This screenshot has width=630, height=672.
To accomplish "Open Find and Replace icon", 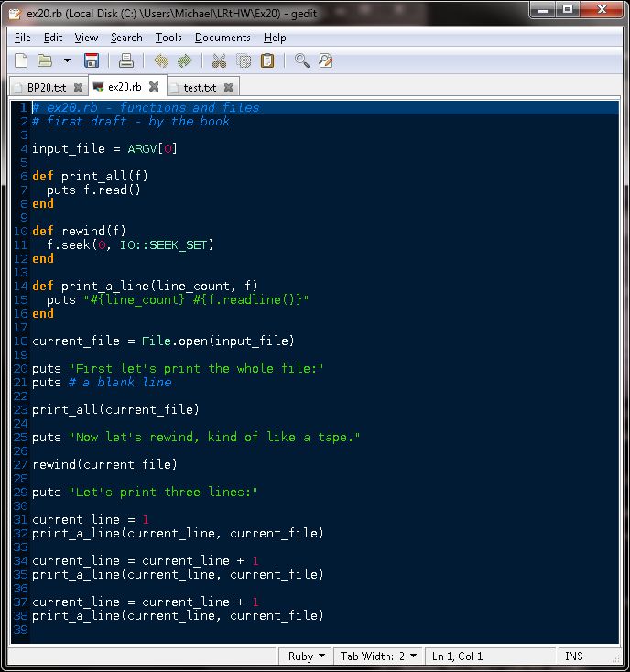I will [x=326, y=60].
